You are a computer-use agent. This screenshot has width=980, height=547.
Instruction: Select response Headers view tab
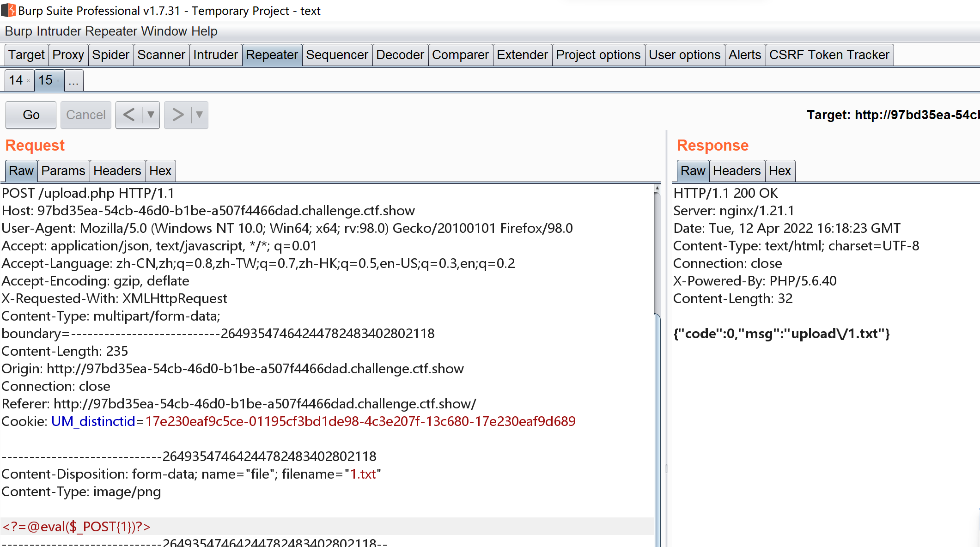coord(737,171)
